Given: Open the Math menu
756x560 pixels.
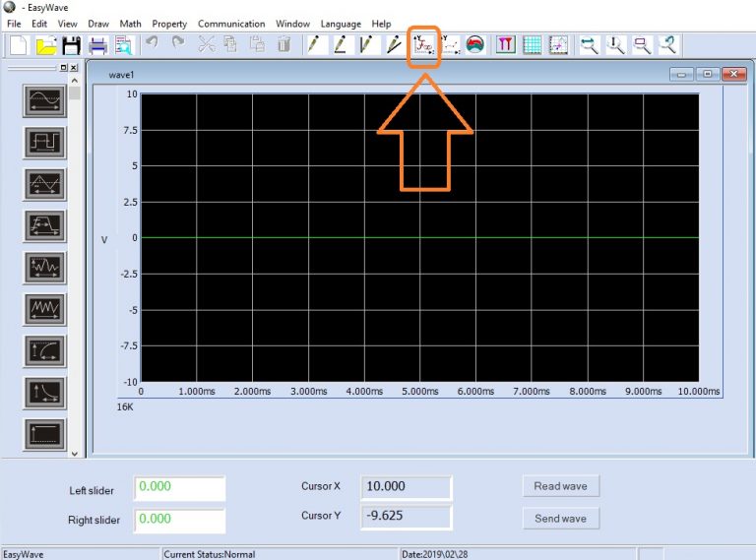Looking at the screenshot, I should [130, 24].
